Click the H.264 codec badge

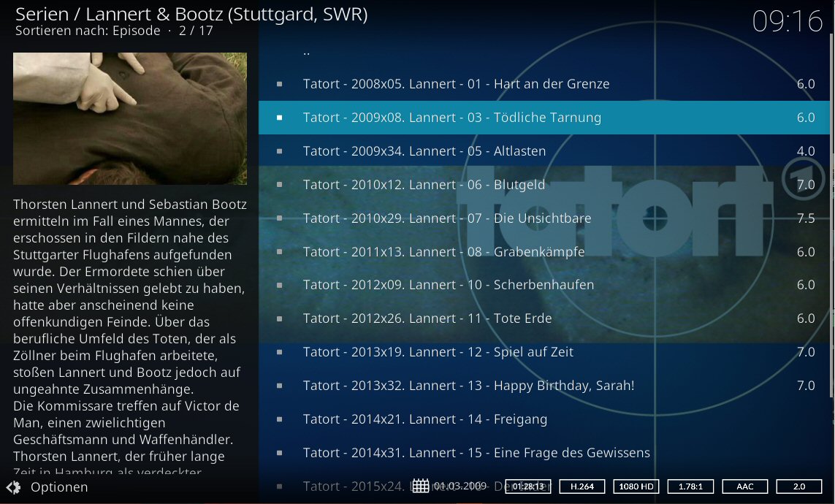click(x=582, y=486)
